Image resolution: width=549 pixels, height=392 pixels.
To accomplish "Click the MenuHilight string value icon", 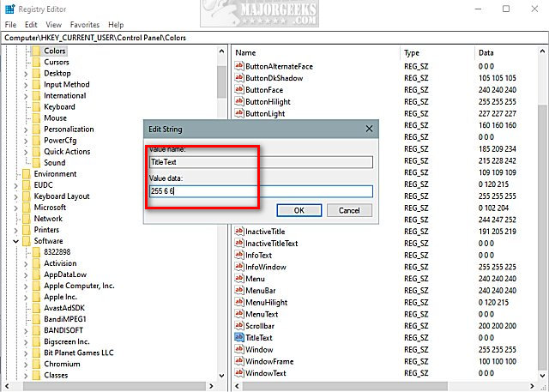I will click(239, 302).
